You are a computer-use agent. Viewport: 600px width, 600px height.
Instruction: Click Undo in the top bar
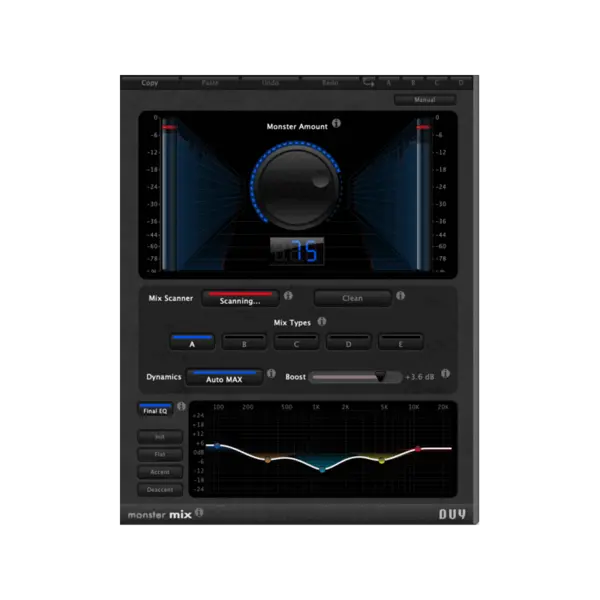pyautogui.click(x=270, y=83)
